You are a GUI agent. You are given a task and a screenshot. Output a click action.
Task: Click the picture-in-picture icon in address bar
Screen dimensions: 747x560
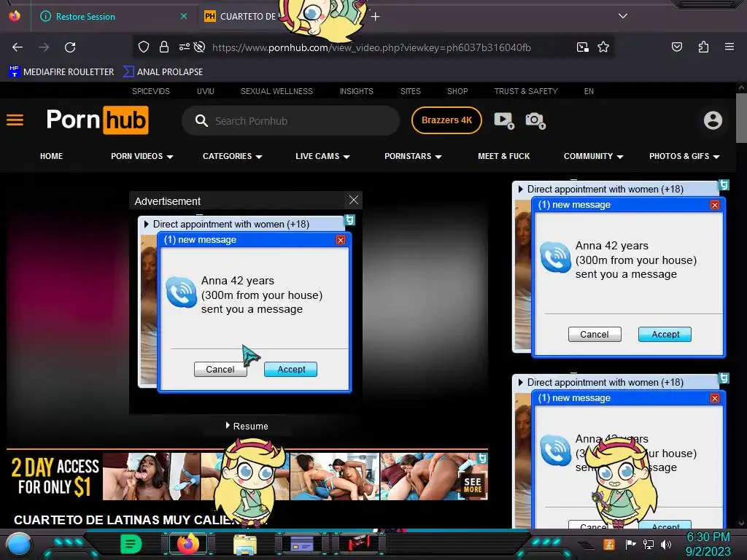[583, 47]
